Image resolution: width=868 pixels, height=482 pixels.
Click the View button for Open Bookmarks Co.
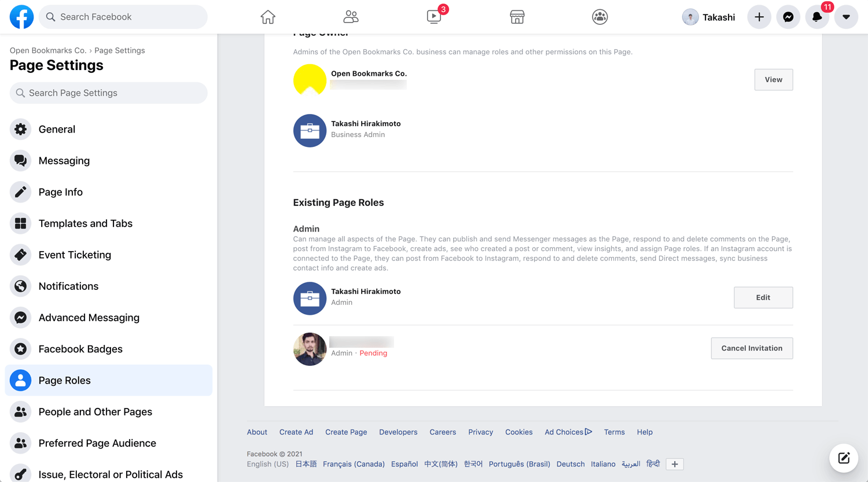point(774,80)
